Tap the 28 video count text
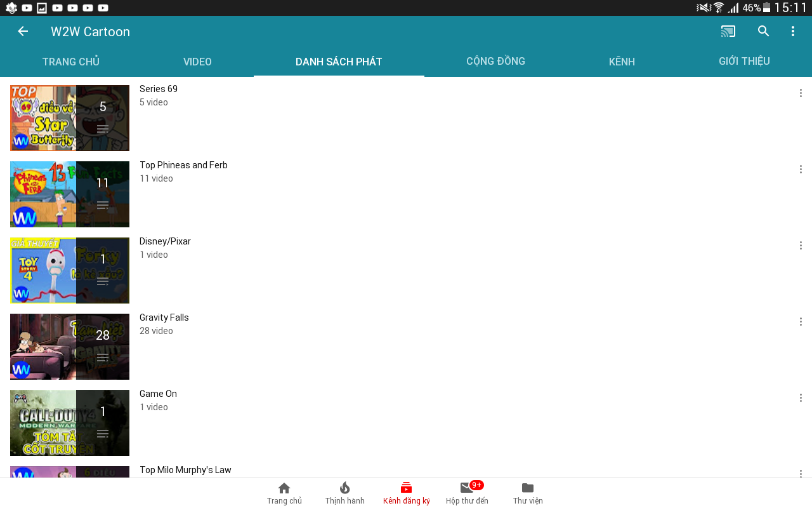The height and width of the screenshot is (508, 812). point(156,331)
